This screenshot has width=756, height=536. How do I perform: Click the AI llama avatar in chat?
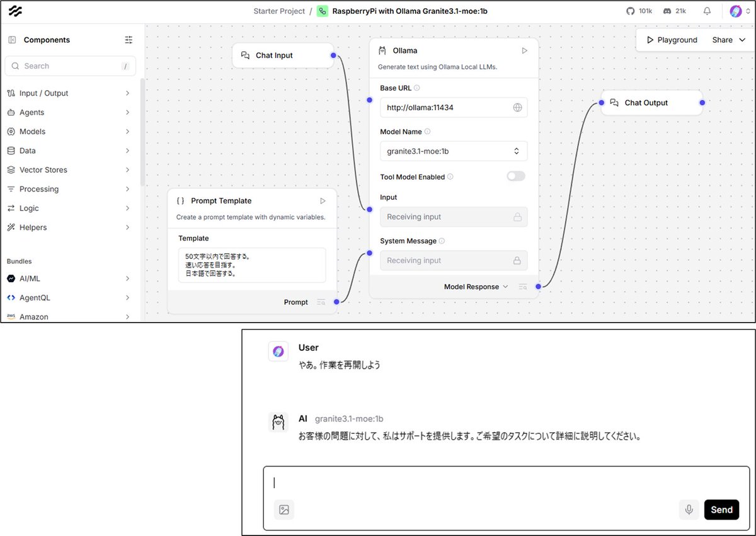pyautogui.click(x=278, y=422)
